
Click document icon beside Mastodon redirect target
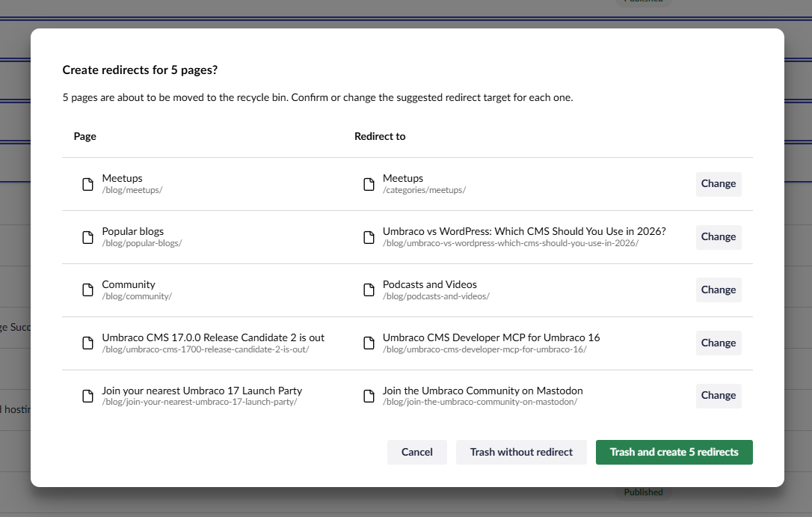click(369, 397)
